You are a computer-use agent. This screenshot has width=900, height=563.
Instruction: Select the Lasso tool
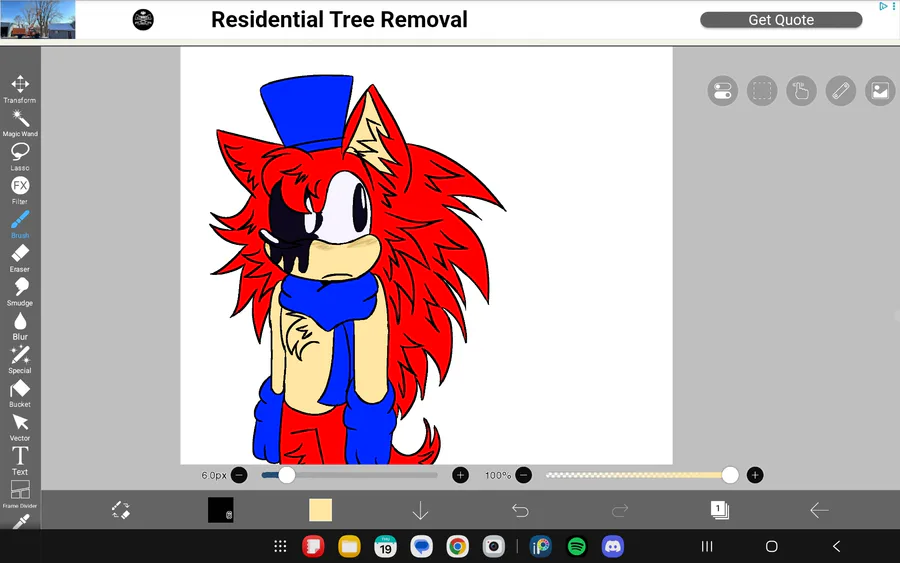tap(20, 157)
